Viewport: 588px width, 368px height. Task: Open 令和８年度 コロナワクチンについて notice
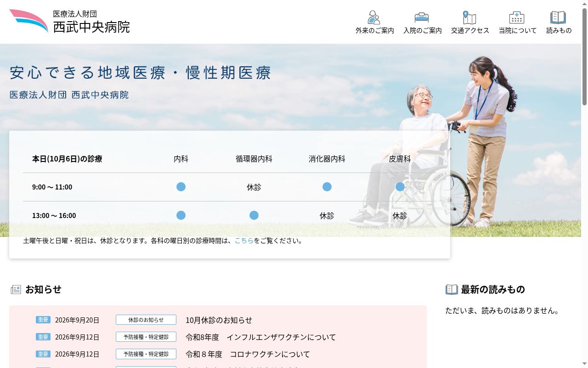point(248,354)
